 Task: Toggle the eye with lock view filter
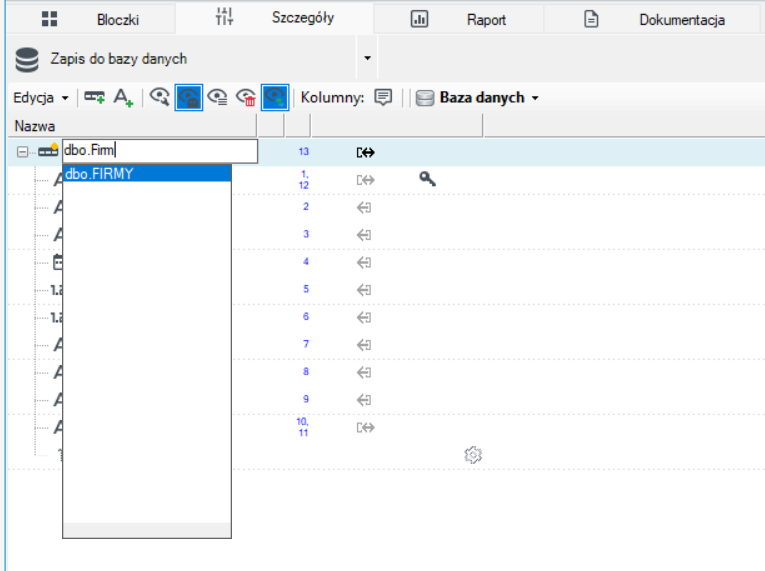188,98
